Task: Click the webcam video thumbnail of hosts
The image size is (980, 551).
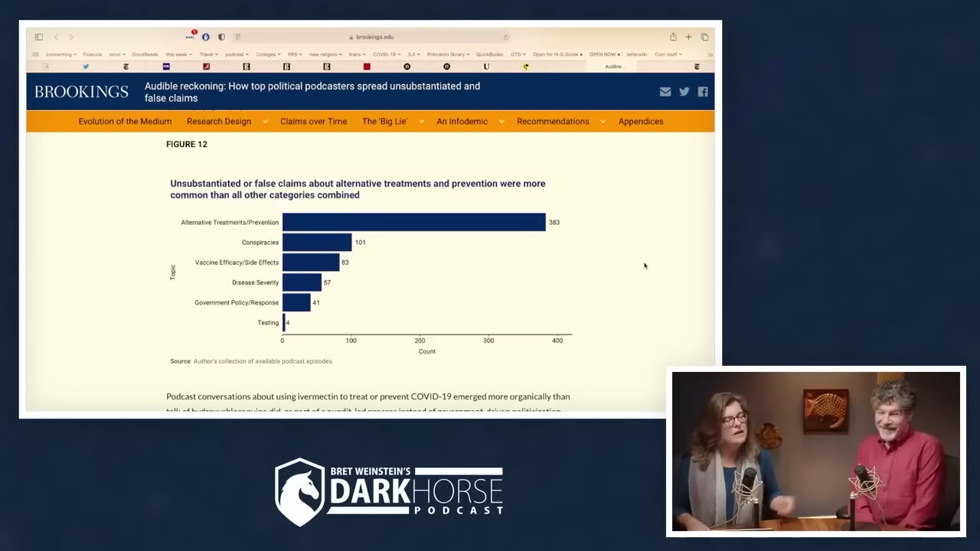Action: click(815, 452)
